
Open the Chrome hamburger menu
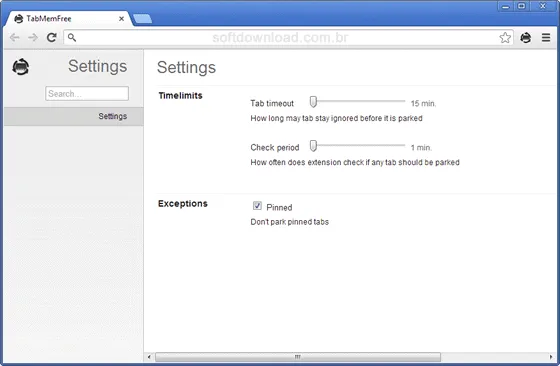coord(546,37)
